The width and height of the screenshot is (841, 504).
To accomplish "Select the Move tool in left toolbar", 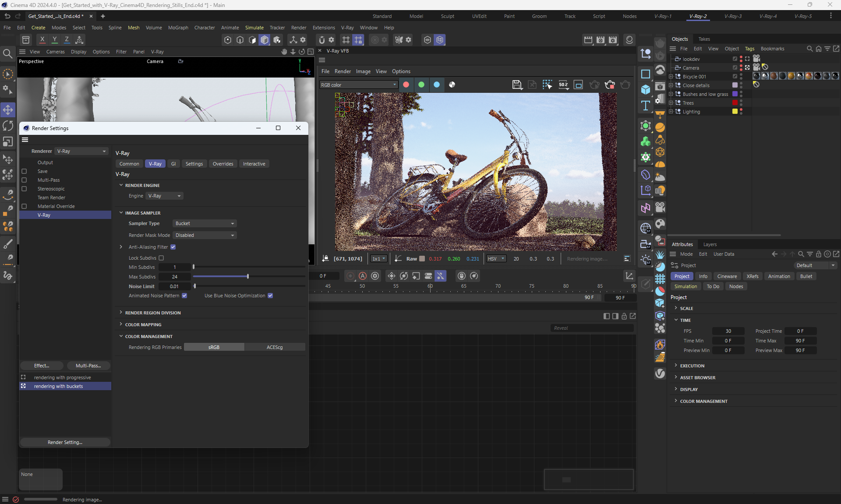I will click(x=8, y=109).
